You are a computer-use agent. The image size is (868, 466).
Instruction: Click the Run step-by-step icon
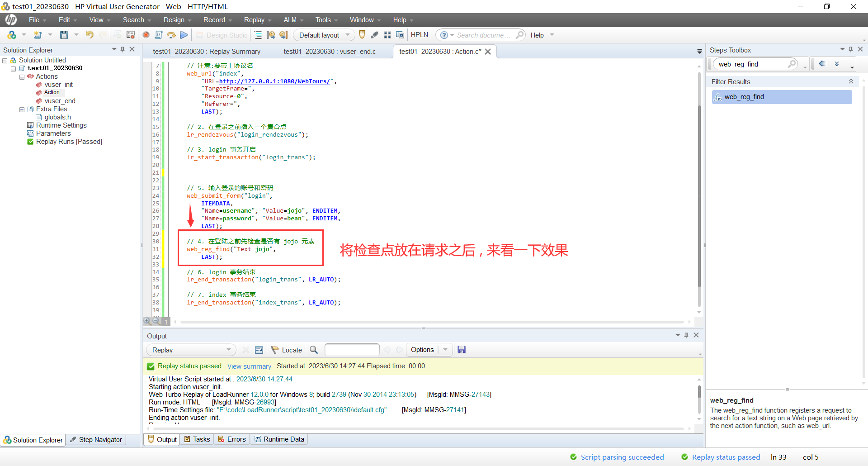click(171, 35)
